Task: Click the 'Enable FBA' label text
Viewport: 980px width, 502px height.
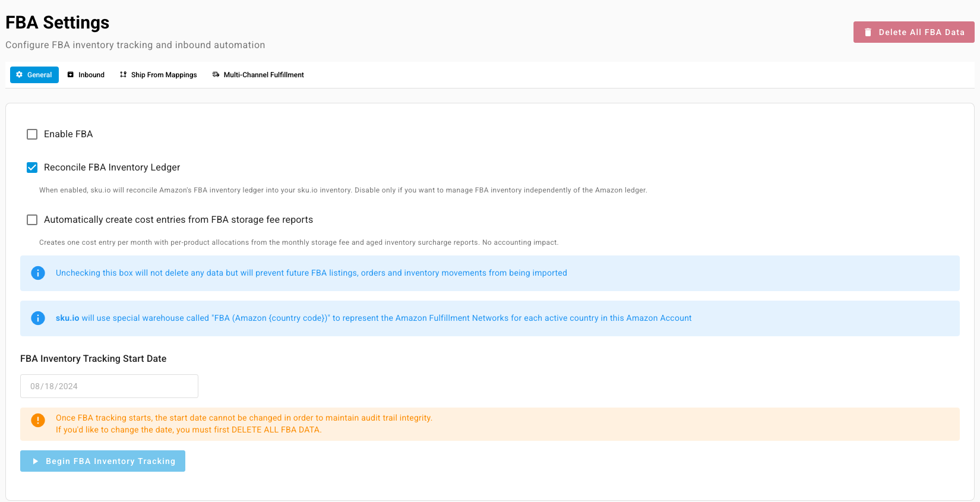Action: (x=68, y=134)
